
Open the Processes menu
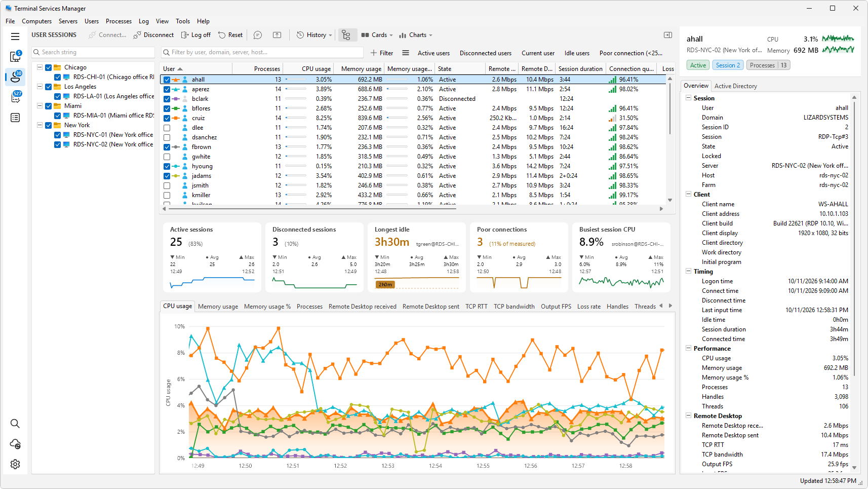pos(119,21)
